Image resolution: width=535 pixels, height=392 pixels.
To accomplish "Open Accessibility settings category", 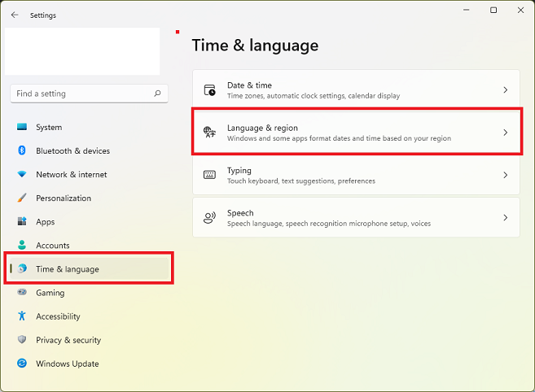I will 90,316.
